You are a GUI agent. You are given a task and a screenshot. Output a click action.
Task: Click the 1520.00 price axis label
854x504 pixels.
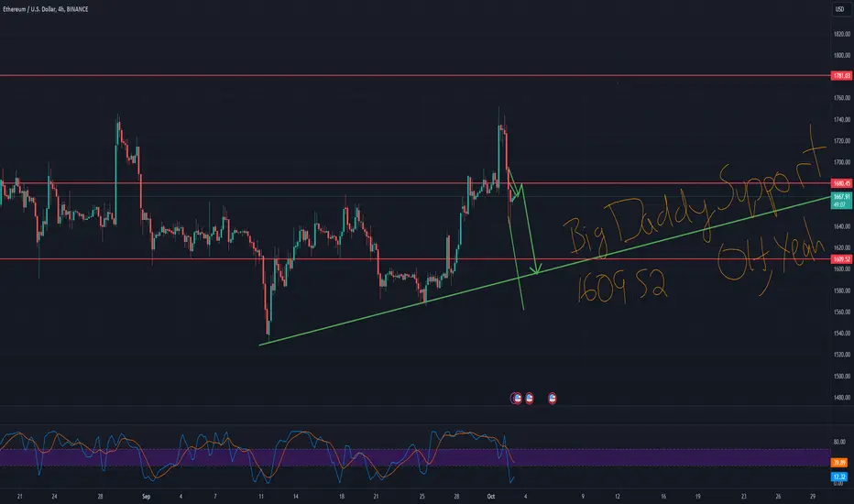(x=841, y=354)
